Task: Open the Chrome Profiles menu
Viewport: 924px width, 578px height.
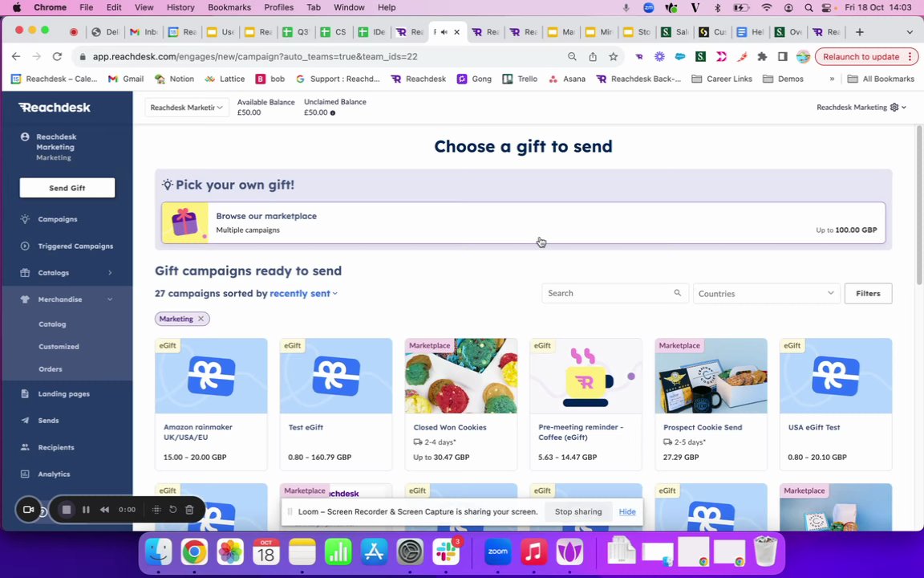Action: pos(279,7)
